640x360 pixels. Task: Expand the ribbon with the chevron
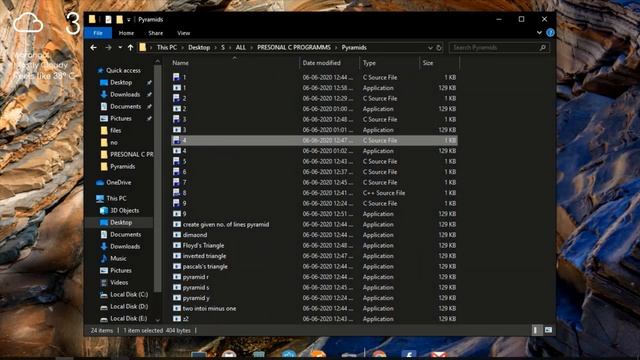click(x=539, y=33)
